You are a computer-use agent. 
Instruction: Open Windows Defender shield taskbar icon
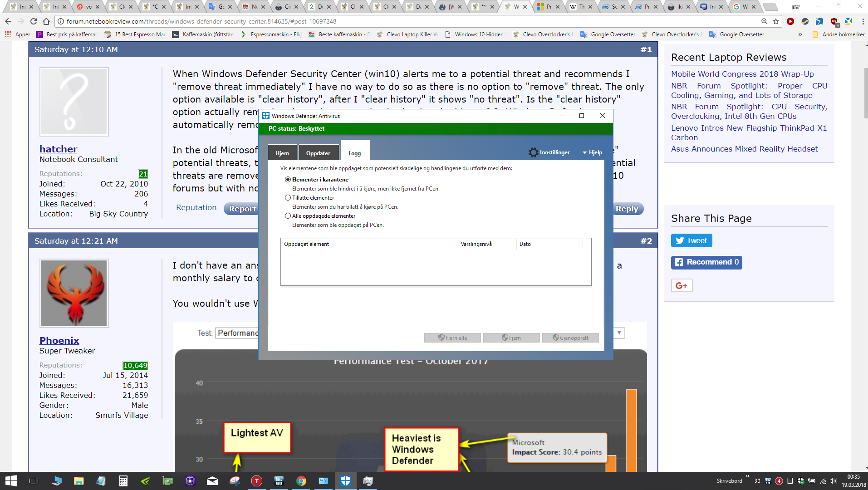[x=346, y=481]
